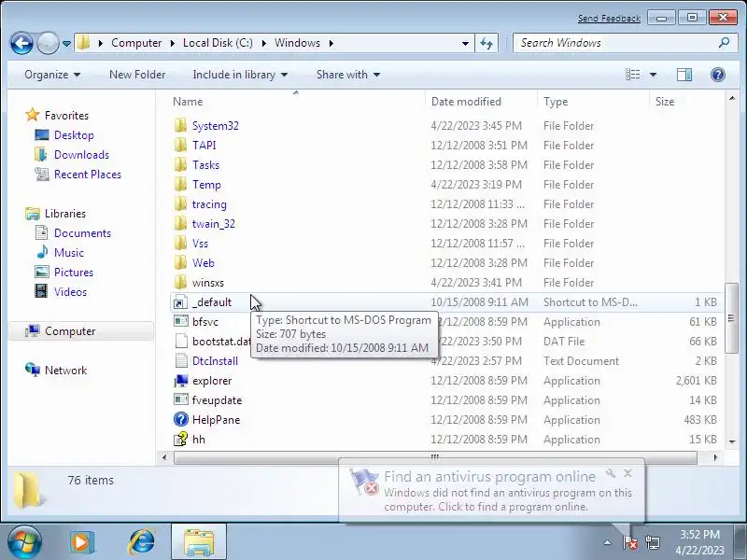The image size is (747, 560).
Task: Open the Organize menu
Action: (x=52, y=75)
